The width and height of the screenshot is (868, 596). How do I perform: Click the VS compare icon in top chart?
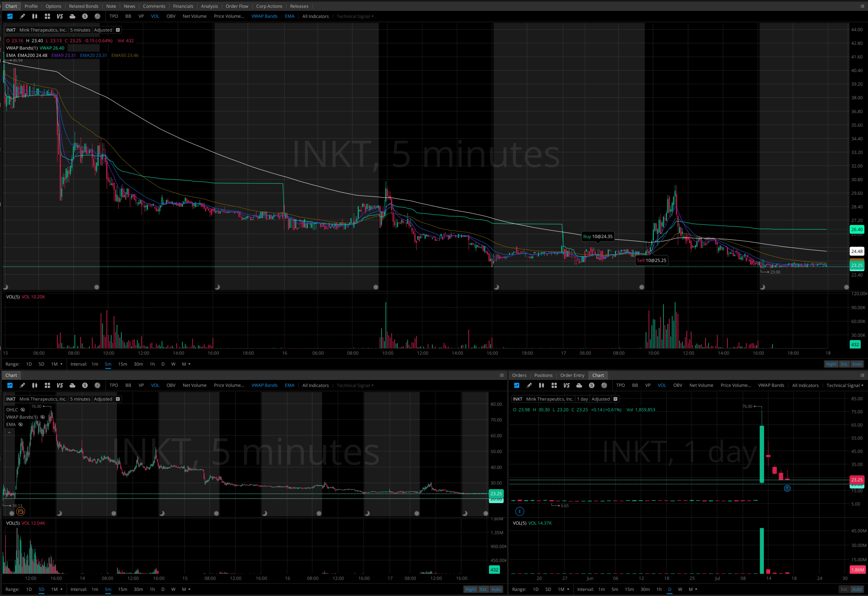(60, 16)
